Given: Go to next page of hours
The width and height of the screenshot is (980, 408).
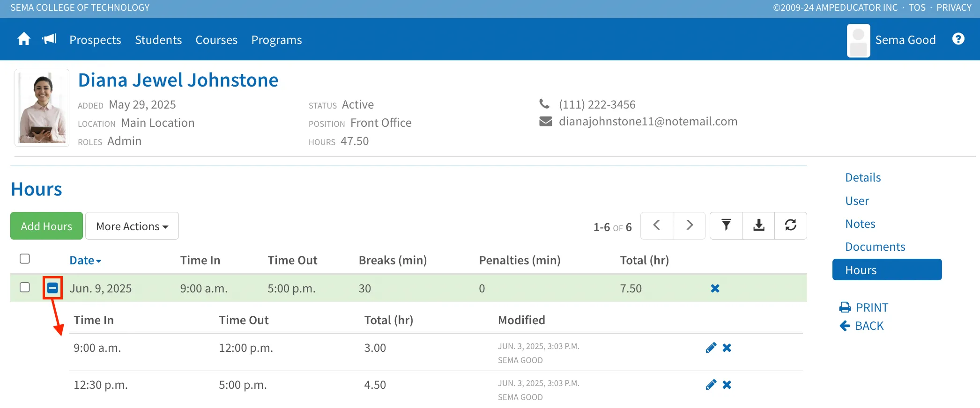Looking at the screenshot, I should (689, 226).
